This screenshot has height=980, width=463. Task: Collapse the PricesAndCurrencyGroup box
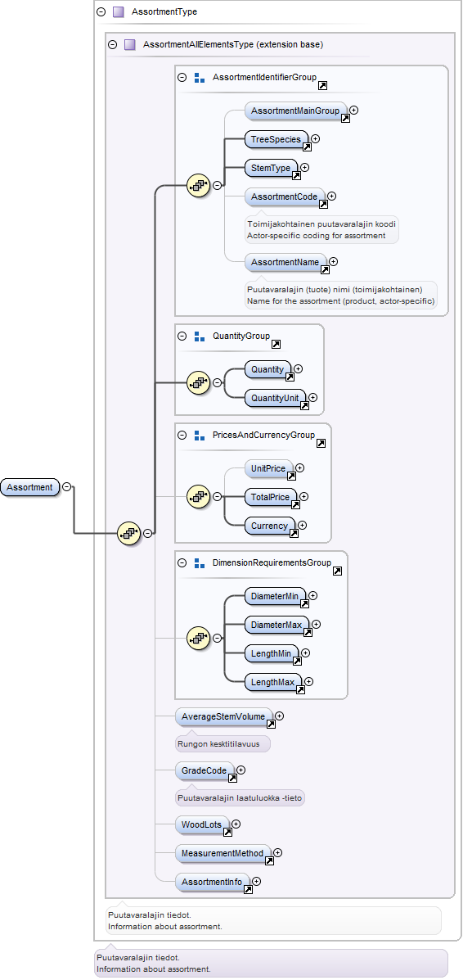(x=182, y=435)
